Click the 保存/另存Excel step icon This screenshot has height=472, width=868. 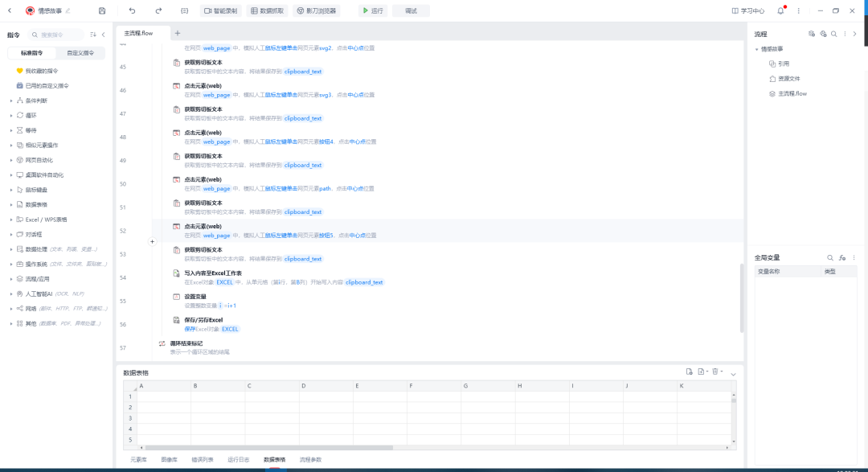point(176,320)
